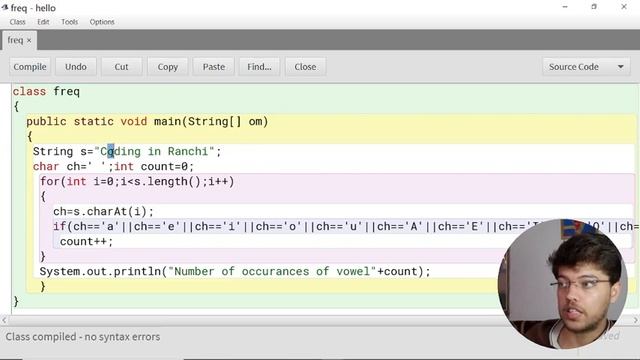The height and width of the screenshot is (360, 640).
Task: Click the Paste button
Action: tap(214, 67)
